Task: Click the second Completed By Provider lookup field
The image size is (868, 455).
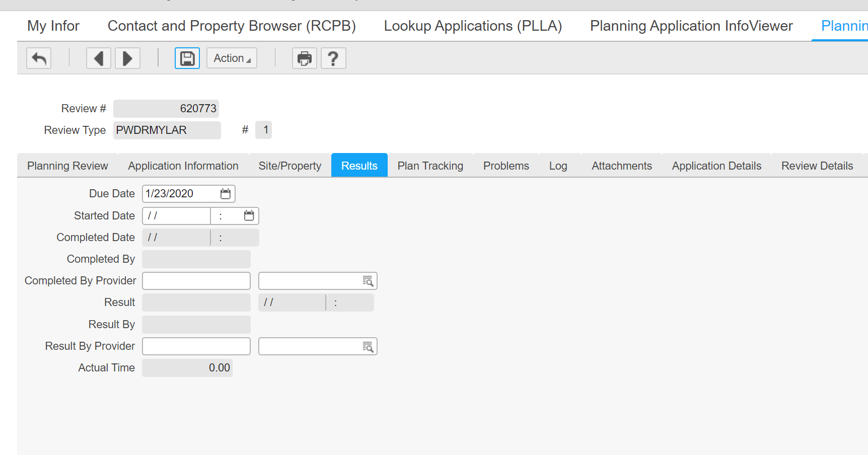Action: click(x=318, y=281)
